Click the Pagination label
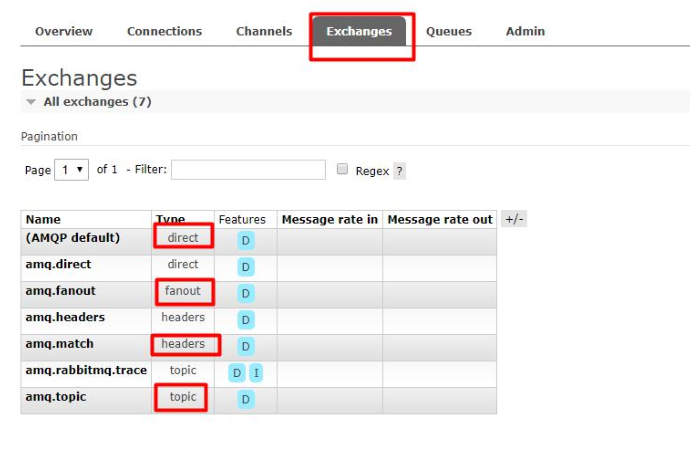This screenshot has width=690, height=454. [x=49, y=136]
